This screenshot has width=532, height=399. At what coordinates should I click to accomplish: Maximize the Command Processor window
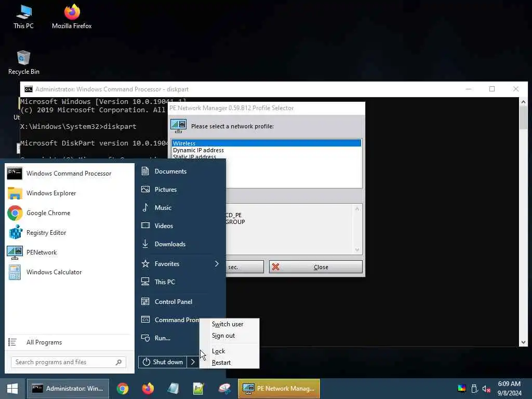click(x=492, y=89)
